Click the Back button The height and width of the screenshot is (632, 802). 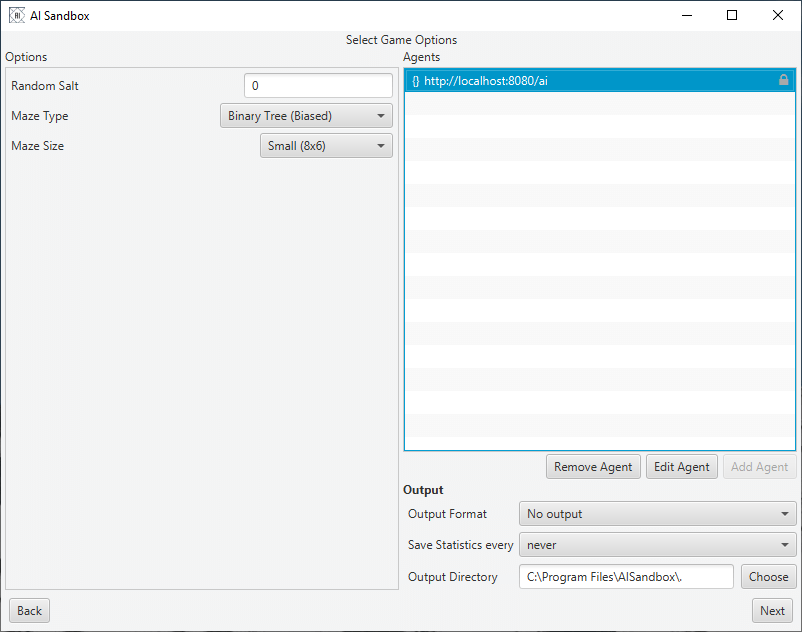coord(28,610)
